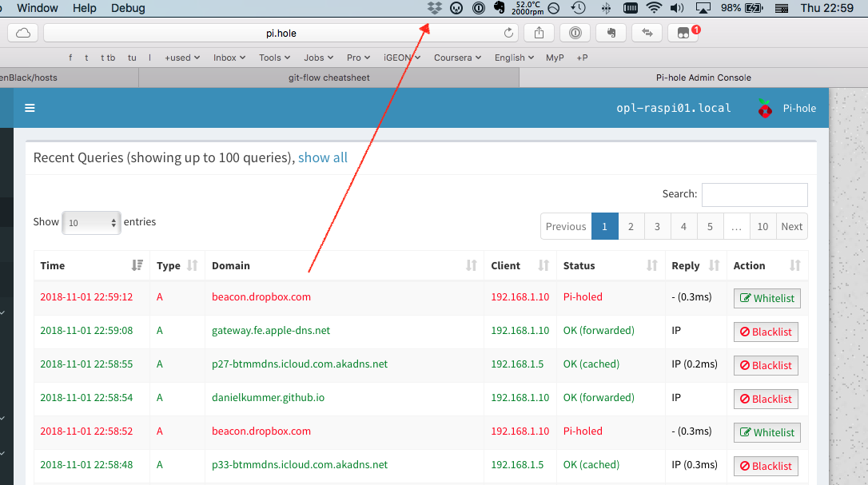Click the extension button with red badge
Viewport: 868px width, 485px height.
coord(684,34)
